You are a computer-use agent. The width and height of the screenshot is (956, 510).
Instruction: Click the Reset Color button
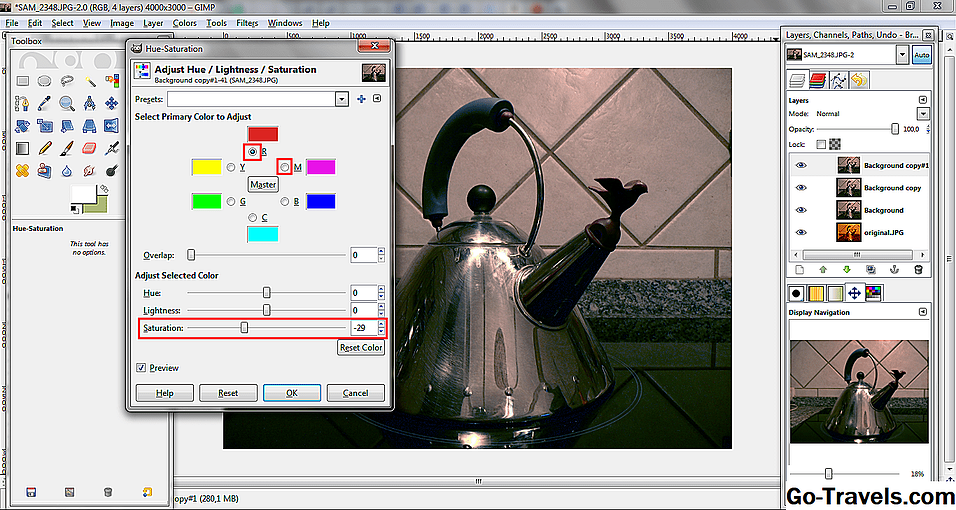[x=361, y=348]
